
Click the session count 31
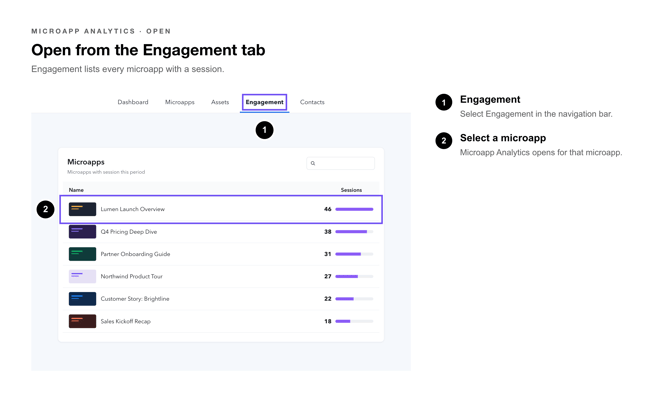pyautogui.click(x=328, y=254)
